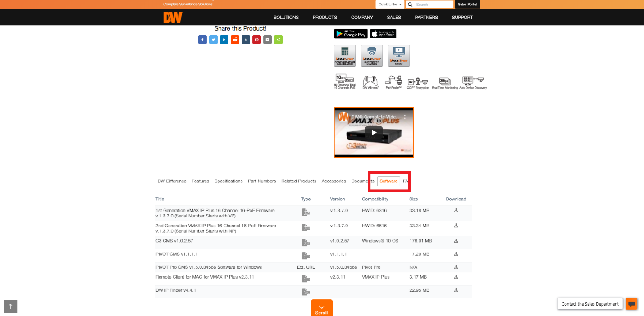
Task: Click 'v1.5.0.34566' version cell
Action: [x=343, y=267]
